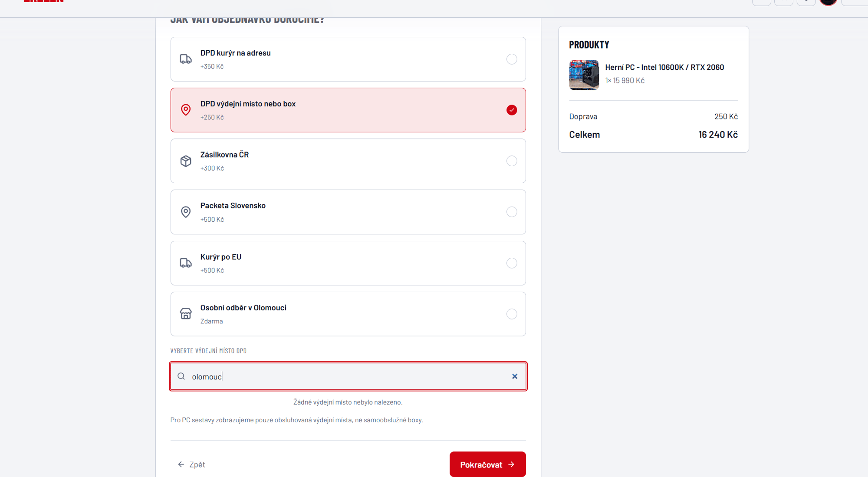This screenshot has height=477, width=868.
Task: Click the DPD kurýr na adresu label
Action: (235, 53)
